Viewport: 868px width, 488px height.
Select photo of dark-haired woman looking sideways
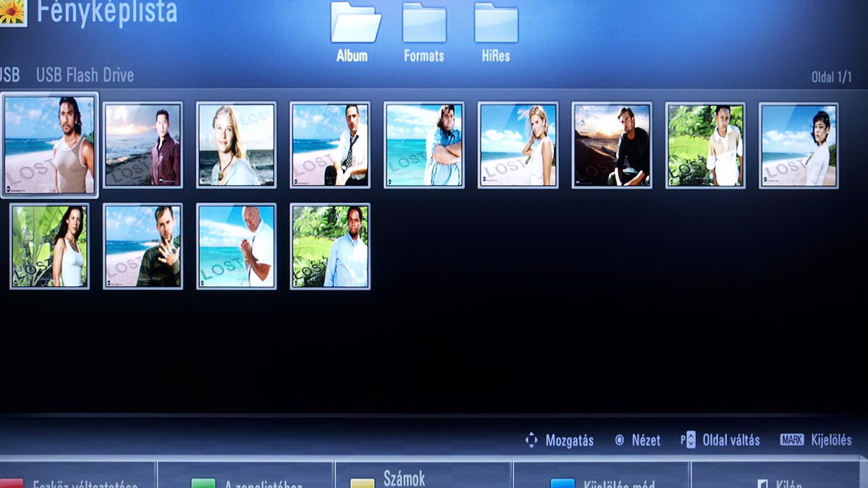tap(799, 145)
